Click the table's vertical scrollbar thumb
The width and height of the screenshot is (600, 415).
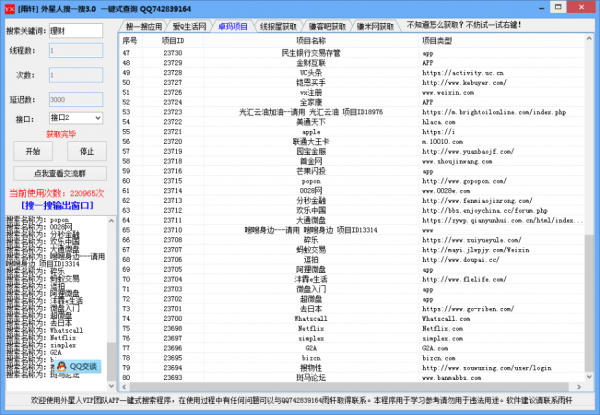[589, 303]
